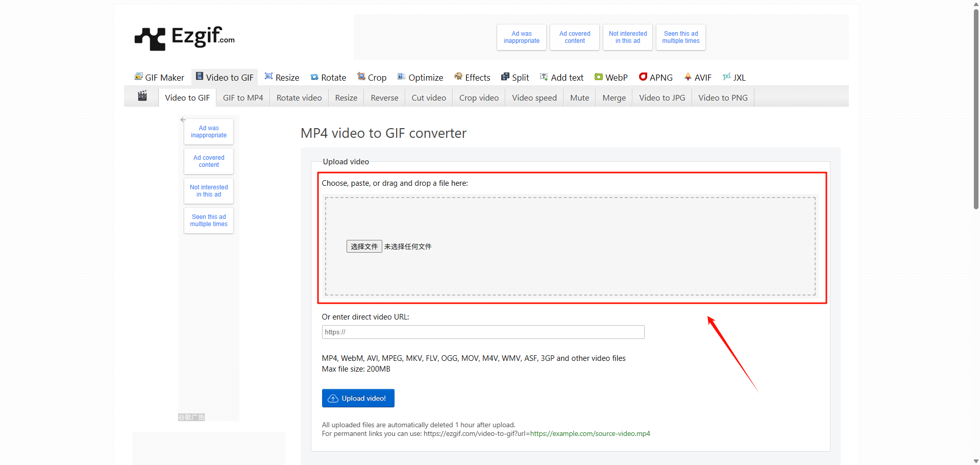Click the Ezgif.com logo
The image size is (980, 465).
point(184,38)
